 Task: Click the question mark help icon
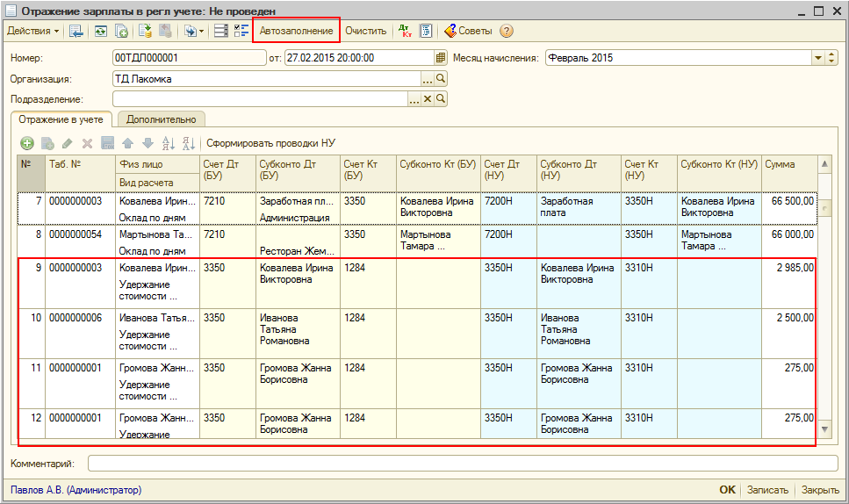pyautogui.click(x=507, y=31)
